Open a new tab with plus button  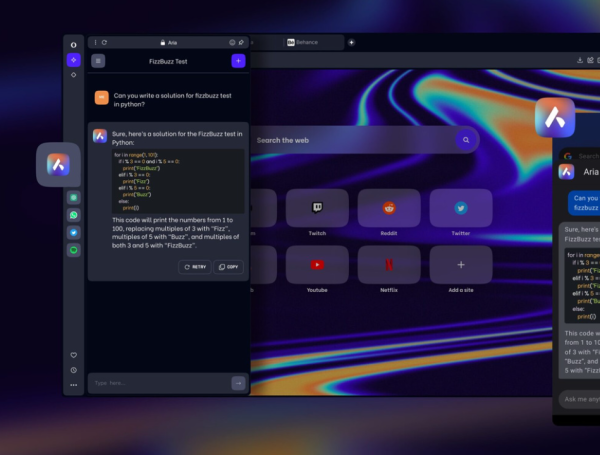coord(351,43)
